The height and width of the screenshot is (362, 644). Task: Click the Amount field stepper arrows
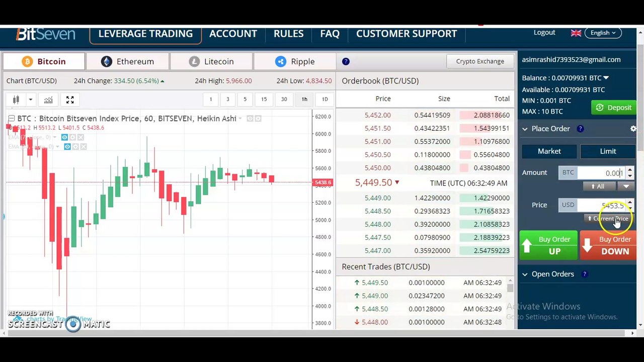pos(630,173)
